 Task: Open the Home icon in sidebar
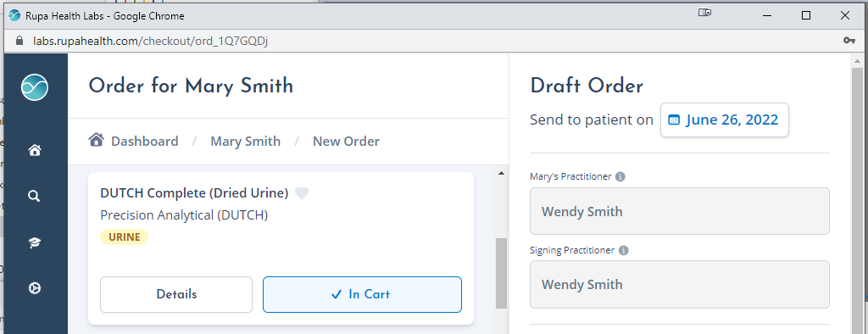pyautogui.click(x=34, y=150)
